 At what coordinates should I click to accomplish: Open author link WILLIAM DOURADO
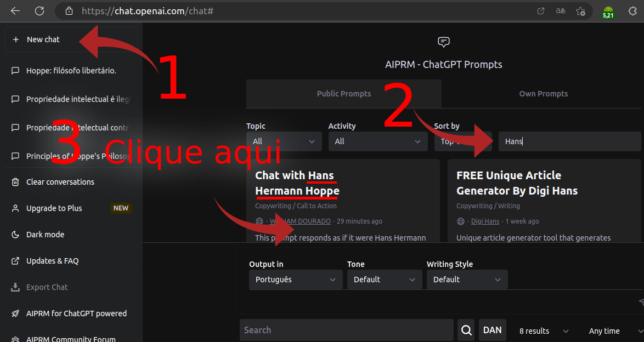coord(300,221)
